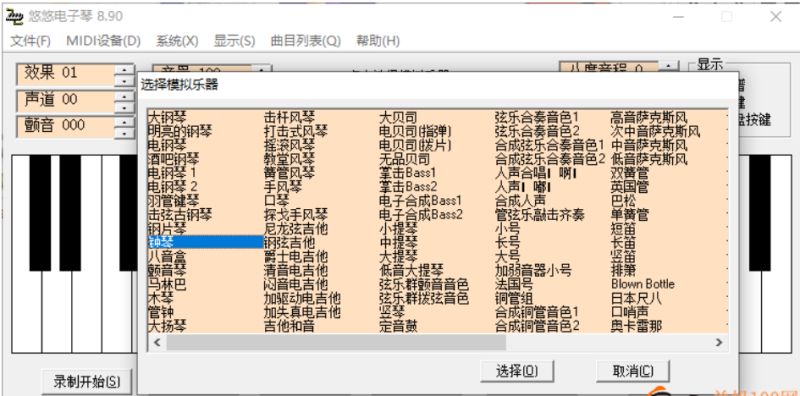Select Blown Bottle instrument
Viewport: 800px width, 396px height.
point(643,284)
